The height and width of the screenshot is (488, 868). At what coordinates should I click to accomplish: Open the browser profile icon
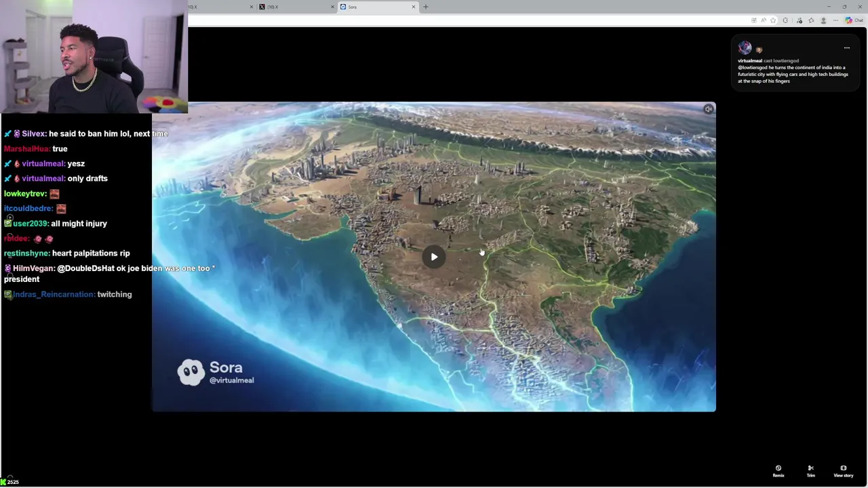(823, 20)
